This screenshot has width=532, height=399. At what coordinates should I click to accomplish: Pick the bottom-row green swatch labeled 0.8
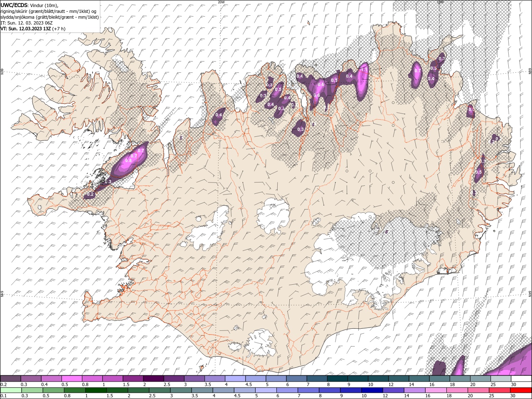coord(74,390)
